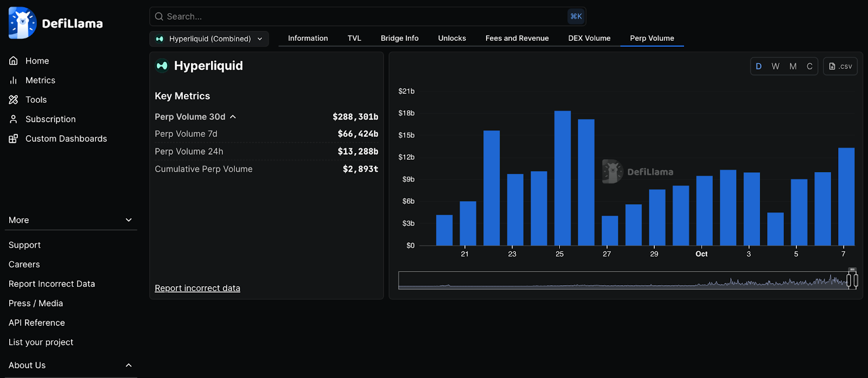Open the API Reference link
The image size is (868, 378).
(37, 323)
